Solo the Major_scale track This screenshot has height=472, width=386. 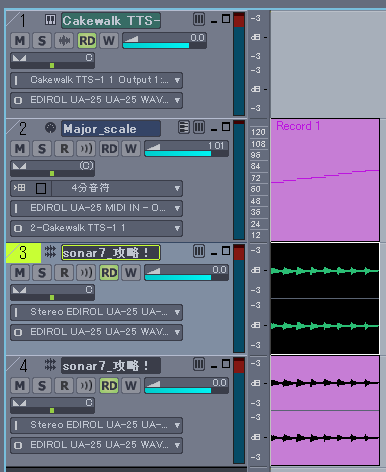(42, 149)
